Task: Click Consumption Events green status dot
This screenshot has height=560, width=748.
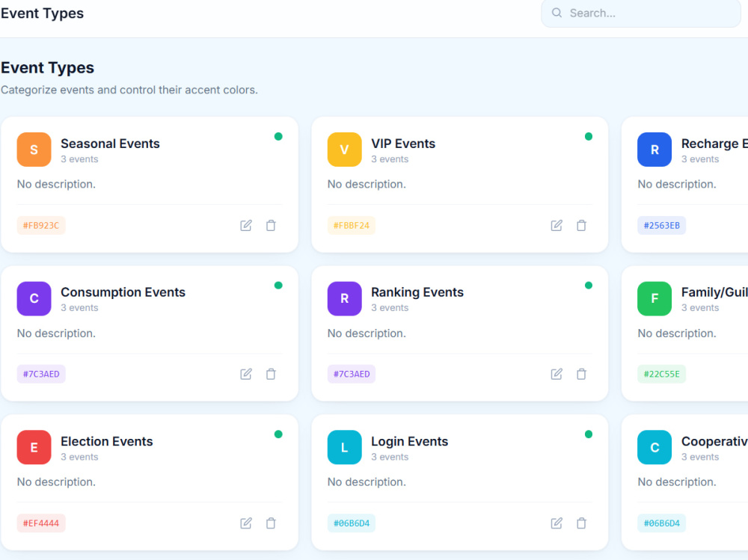Action: tap(278, 286)
